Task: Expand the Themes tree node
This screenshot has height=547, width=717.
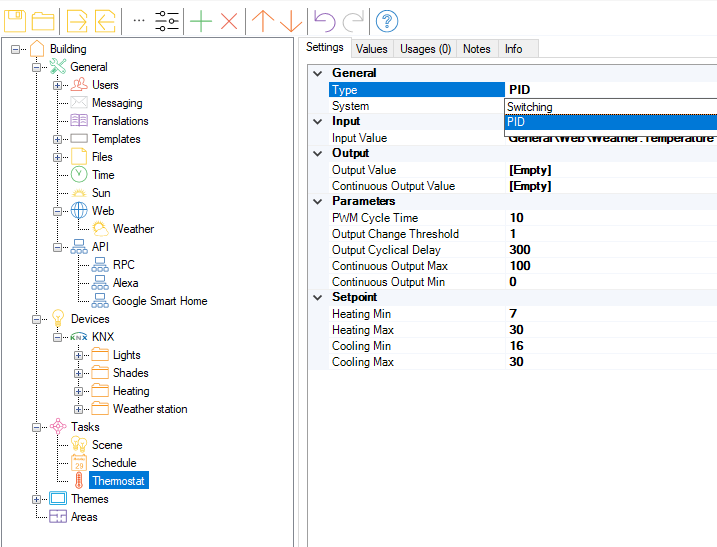Action: click(x=36, y=499)
